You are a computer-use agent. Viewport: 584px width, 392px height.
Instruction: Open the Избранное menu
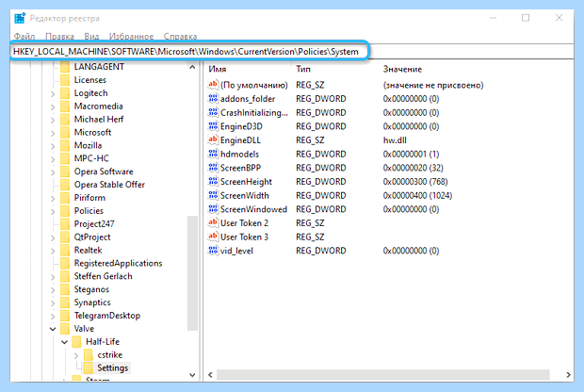(131, 37)
